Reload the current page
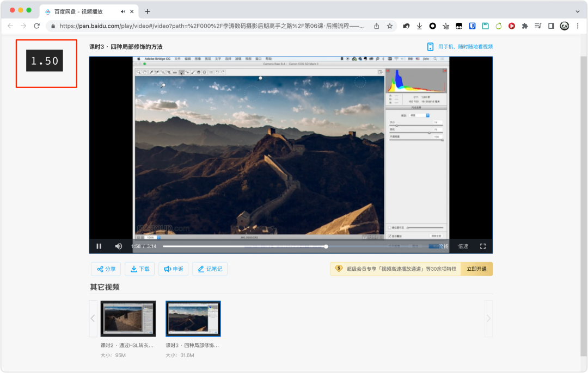The width and height of the screenshot is (588, 373). pyautogui.click(x=37, y=26)
